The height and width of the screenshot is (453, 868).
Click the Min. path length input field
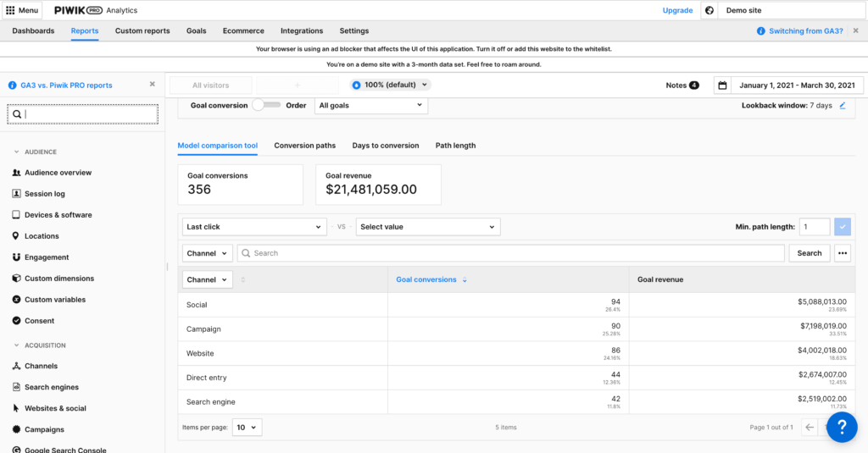pyautogui.click(x=815, y=227)
